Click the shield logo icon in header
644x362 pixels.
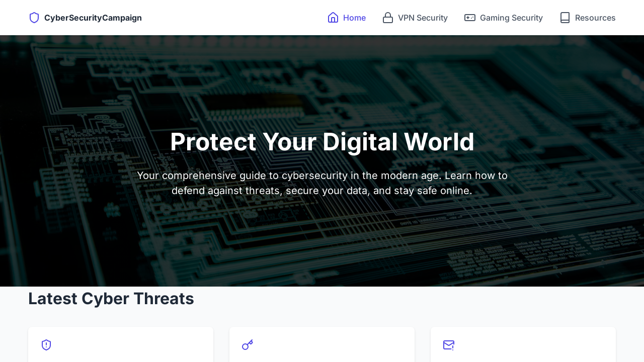(x=34, y=18)
